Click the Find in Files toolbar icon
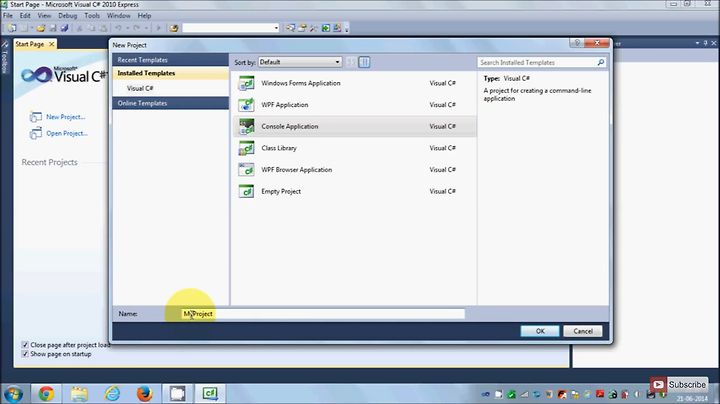This screenshot has width=720, height=404. 174,28
